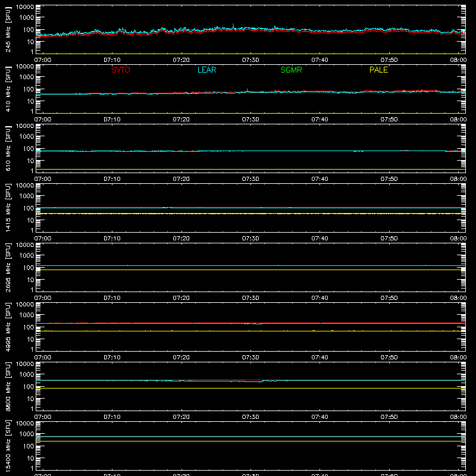
Task: Click the 10 y-axis value of 15400 MHz panel
Action: (30, 458)
